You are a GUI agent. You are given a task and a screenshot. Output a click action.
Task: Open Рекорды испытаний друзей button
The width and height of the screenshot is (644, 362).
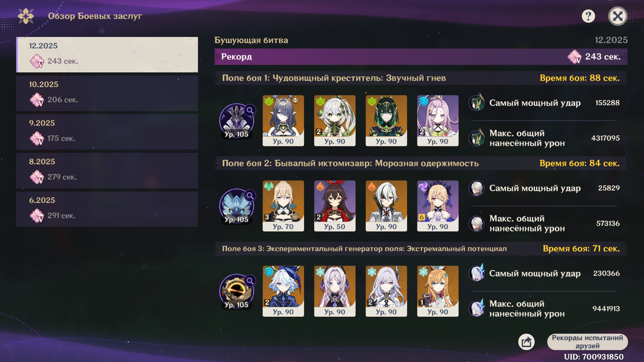[x=587, y=342]
